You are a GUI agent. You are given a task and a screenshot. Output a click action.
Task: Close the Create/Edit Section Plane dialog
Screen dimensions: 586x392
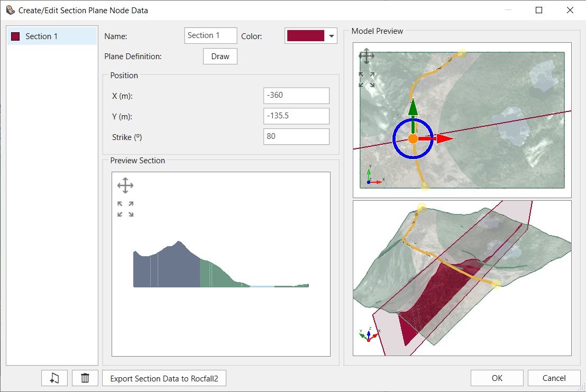(x=570, y=10)
